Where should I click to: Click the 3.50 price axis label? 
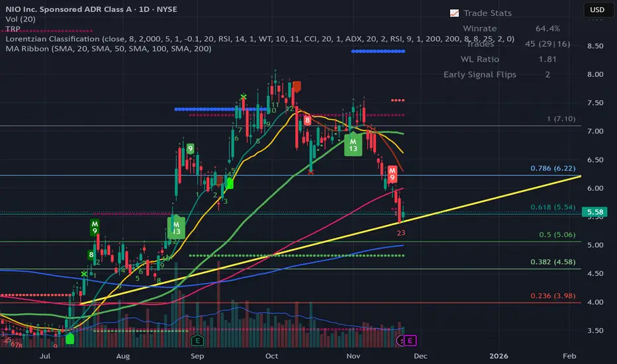(x=595, y=330)
